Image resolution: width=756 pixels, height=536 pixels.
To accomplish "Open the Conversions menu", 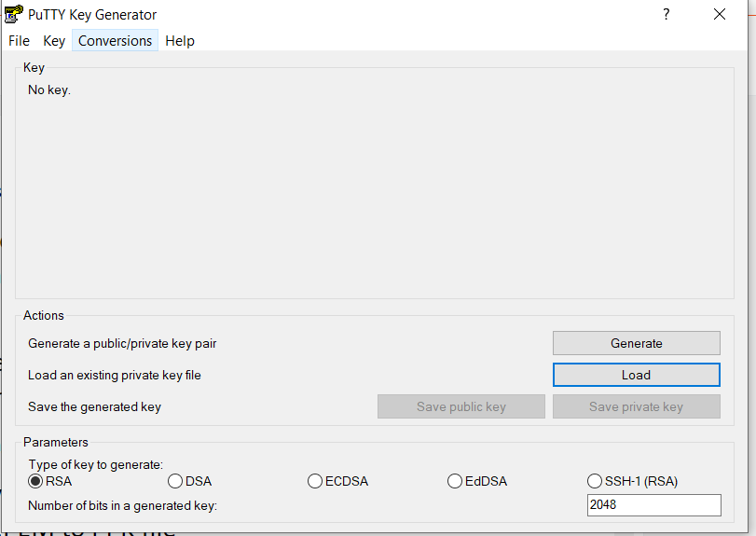I will pyautogui.click(x=115, y=41).
